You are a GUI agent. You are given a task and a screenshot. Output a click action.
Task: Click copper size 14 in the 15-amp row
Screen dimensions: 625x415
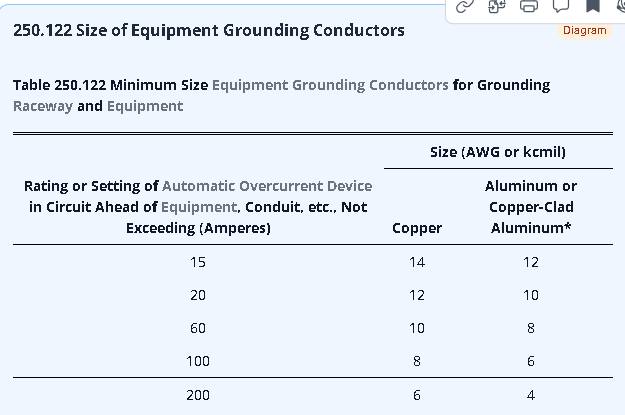point(417,262)
